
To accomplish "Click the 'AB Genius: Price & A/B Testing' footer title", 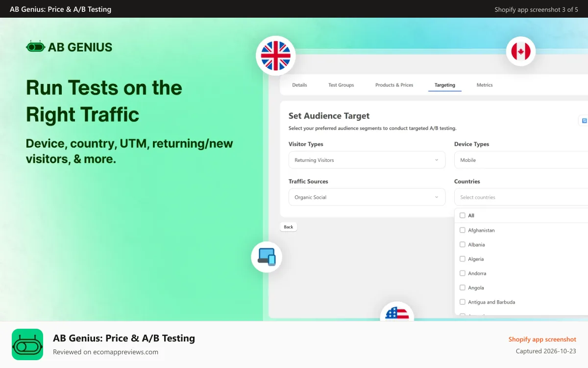I will 124,338.
